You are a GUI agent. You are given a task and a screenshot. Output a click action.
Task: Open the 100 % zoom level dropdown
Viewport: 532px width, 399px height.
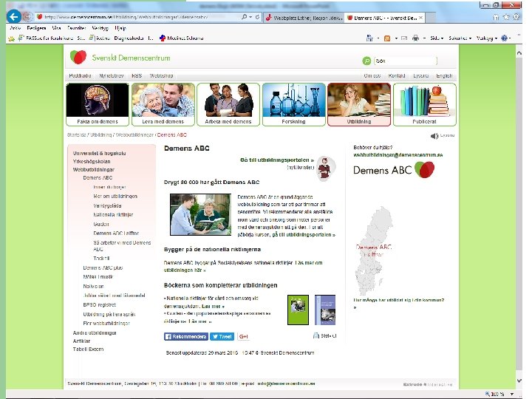click(x=511, y=394)
